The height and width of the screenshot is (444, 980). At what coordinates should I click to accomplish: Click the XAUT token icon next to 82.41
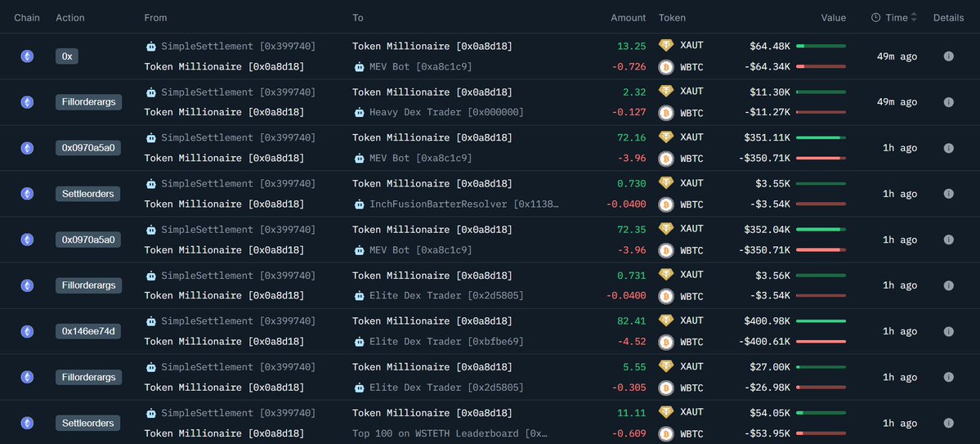point(666,321)
